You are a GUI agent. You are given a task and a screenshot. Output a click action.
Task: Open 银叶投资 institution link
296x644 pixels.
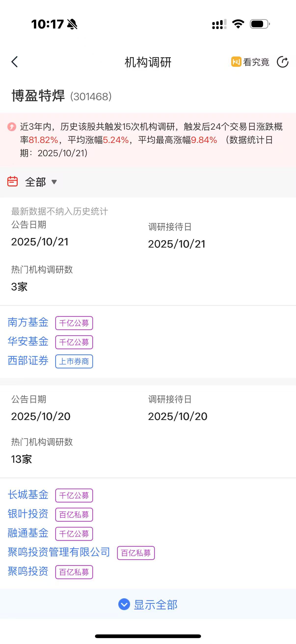(28, 514)
